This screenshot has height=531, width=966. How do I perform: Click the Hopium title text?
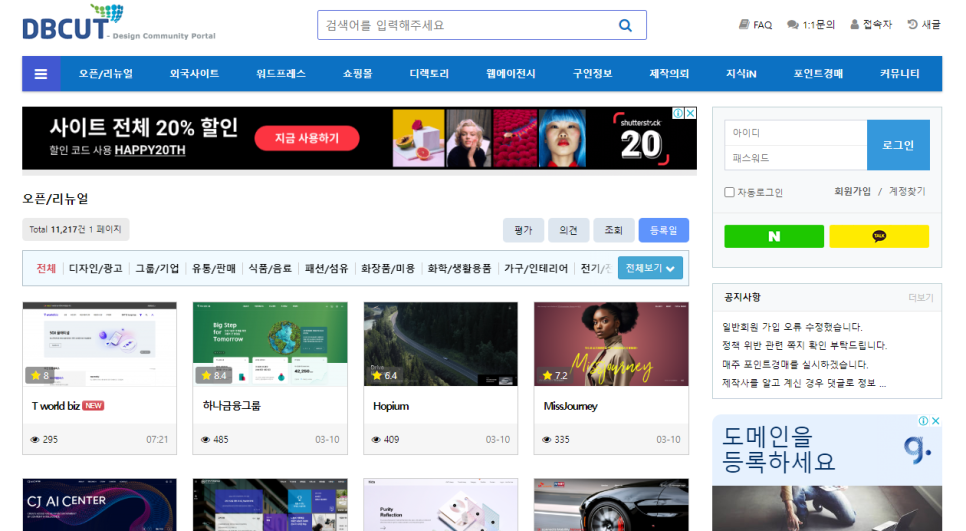(x=391, y=406)
